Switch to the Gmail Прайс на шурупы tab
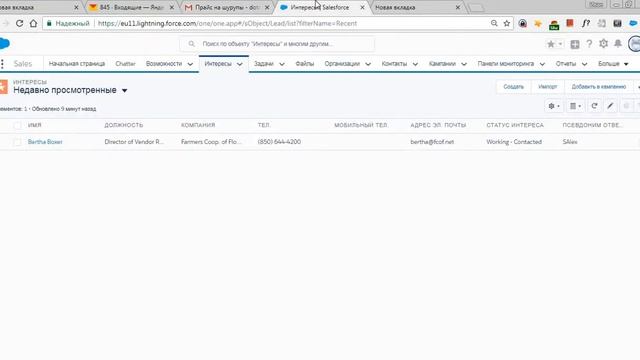 click(227, 7)
